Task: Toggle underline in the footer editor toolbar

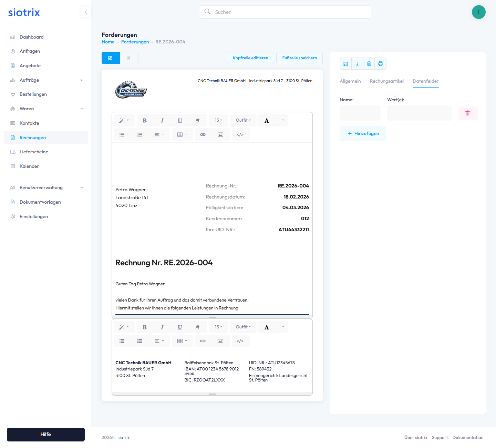Action: [x=180, y=327]
